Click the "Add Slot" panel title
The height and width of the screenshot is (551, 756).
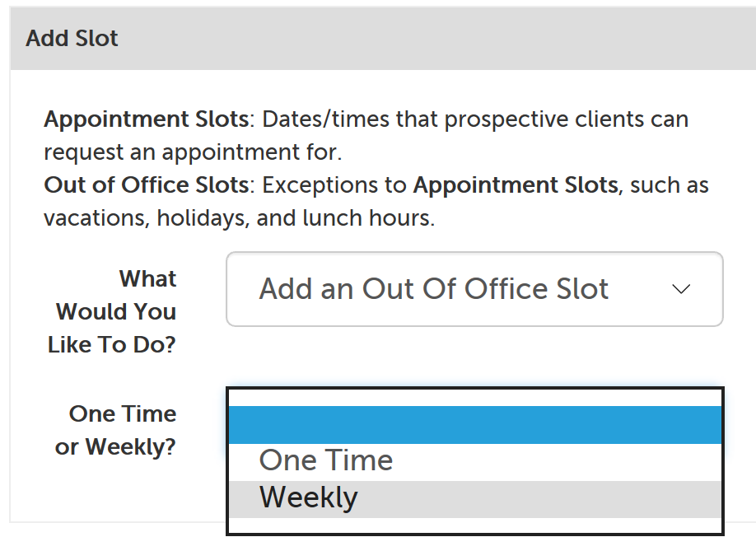click(72, 39)
